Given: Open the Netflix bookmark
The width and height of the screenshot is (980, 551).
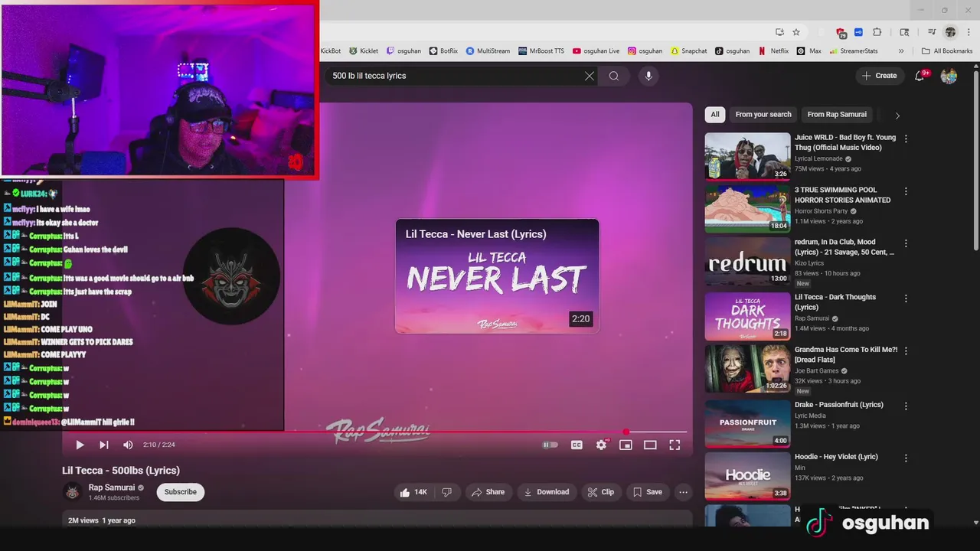Looking at the screenshot, I should point(773,51).
